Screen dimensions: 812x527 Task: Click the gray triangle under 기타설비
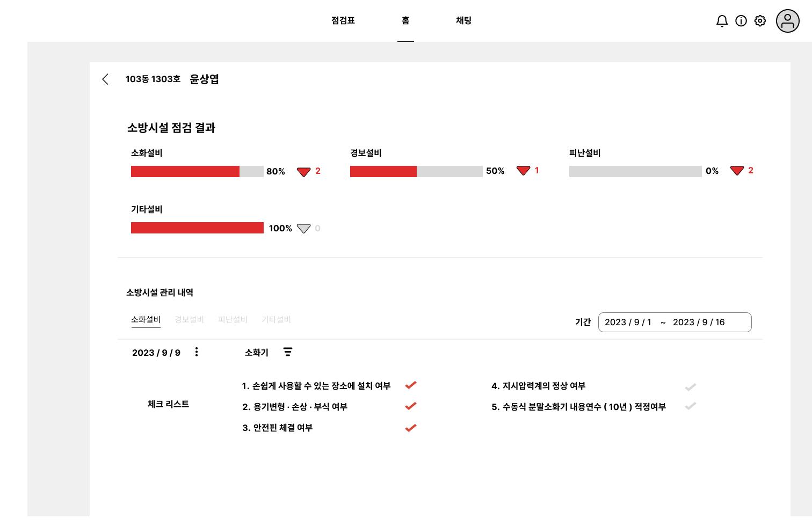tap(303, 229)
